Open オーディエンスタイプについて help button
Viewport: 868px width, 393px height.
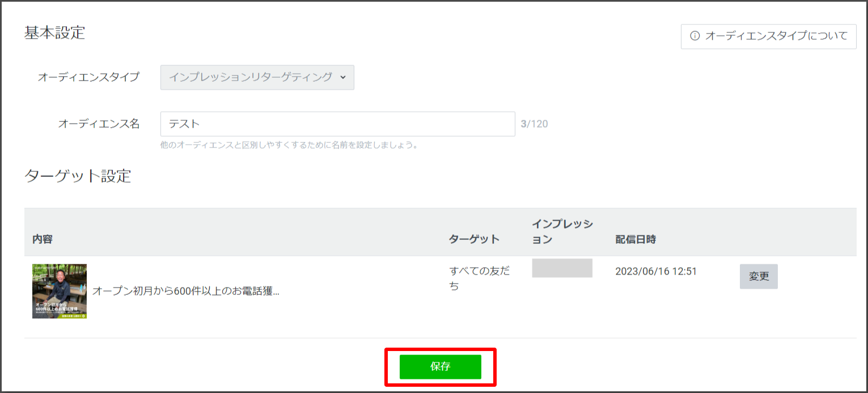click(768, 36)
